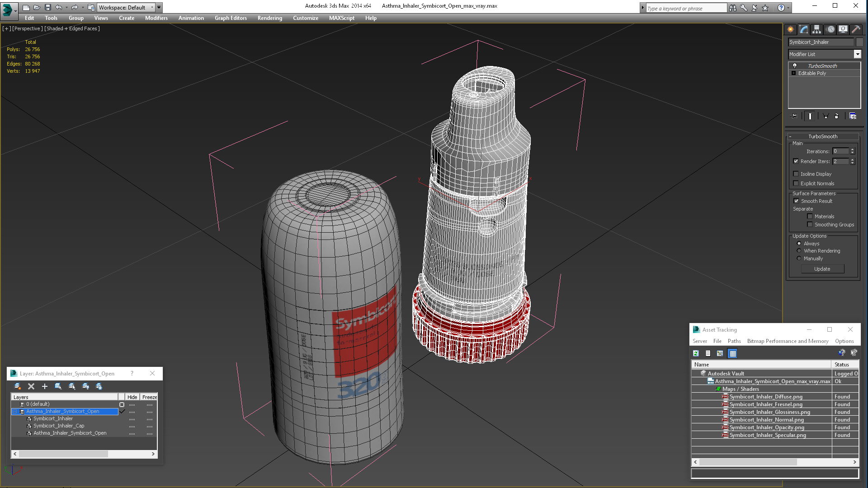Select Manually update option

799,258
